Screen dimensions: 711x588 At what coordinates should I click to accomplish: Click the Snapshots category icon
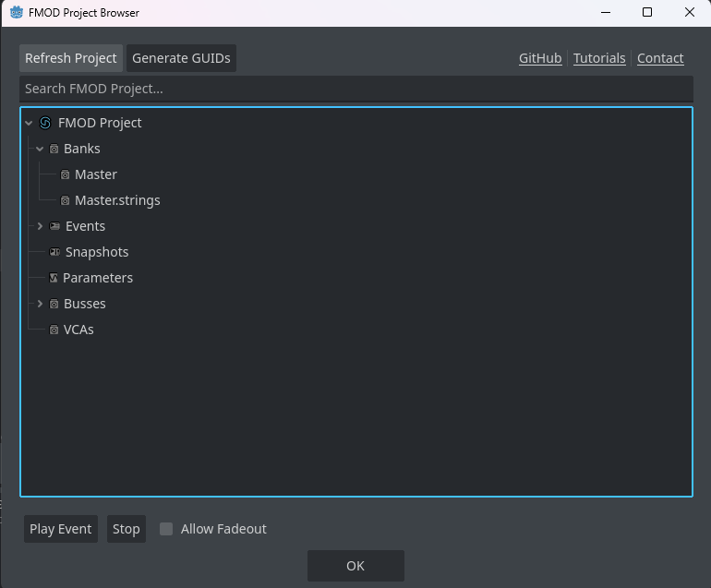pyautogui.click(x=54, y=252)
